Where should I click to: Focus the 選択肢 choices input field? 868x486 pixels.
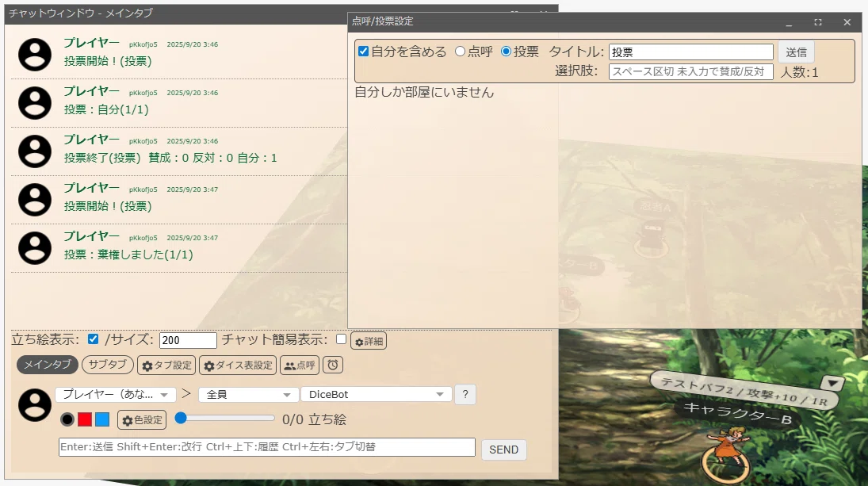[x=691, y=72]
